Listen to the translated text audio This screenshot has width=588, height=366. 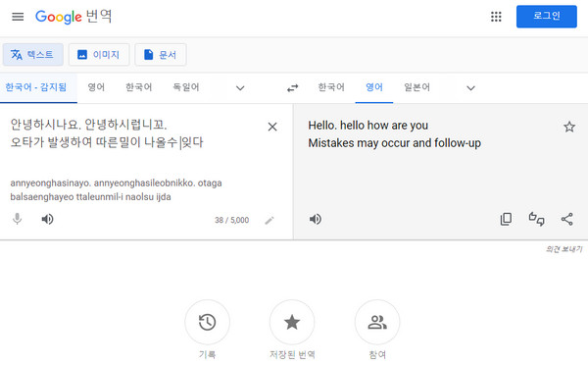(316, 219)
